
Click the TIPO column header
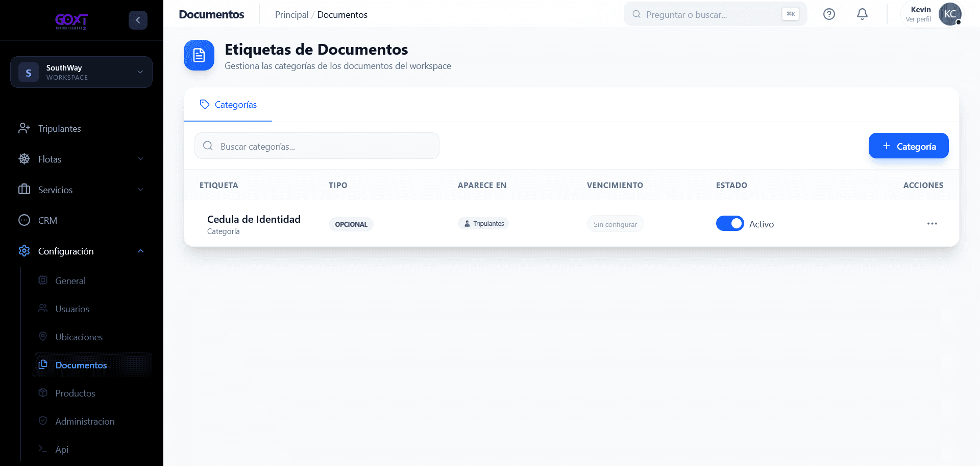pos(338,185)
